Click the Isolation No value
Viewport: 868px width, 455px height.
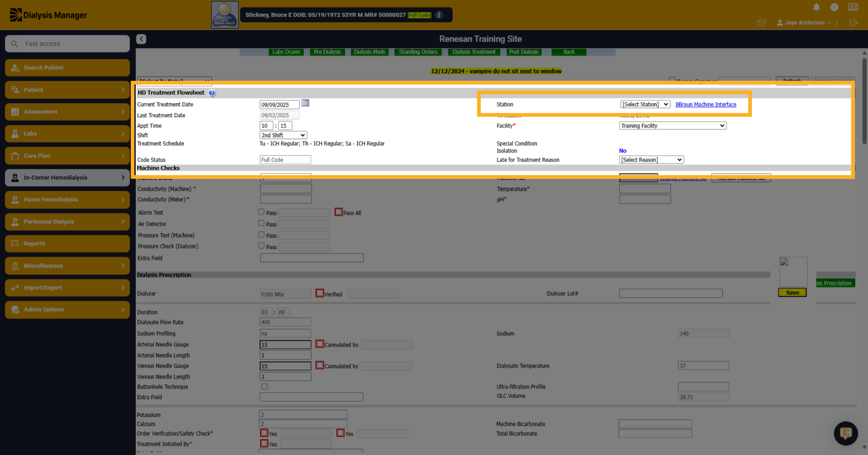pyautogui.click(x=622, y=151)
